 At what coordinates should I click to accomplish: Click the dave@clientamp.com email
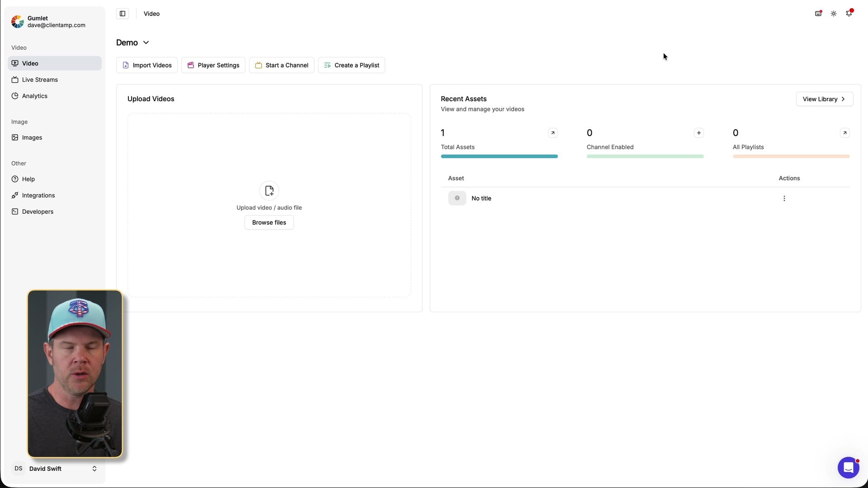coord(57,25)
